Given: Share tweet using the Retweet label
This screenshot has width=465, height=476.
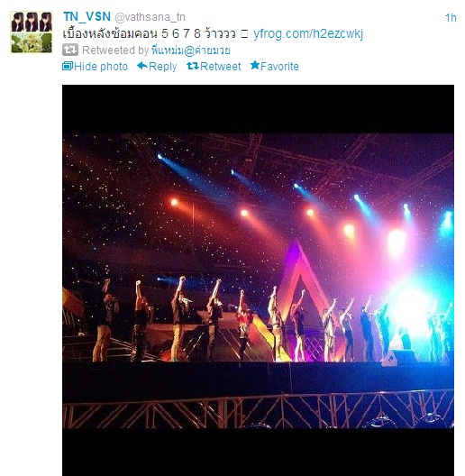Looking at the screenshot, I should (221, 66).
